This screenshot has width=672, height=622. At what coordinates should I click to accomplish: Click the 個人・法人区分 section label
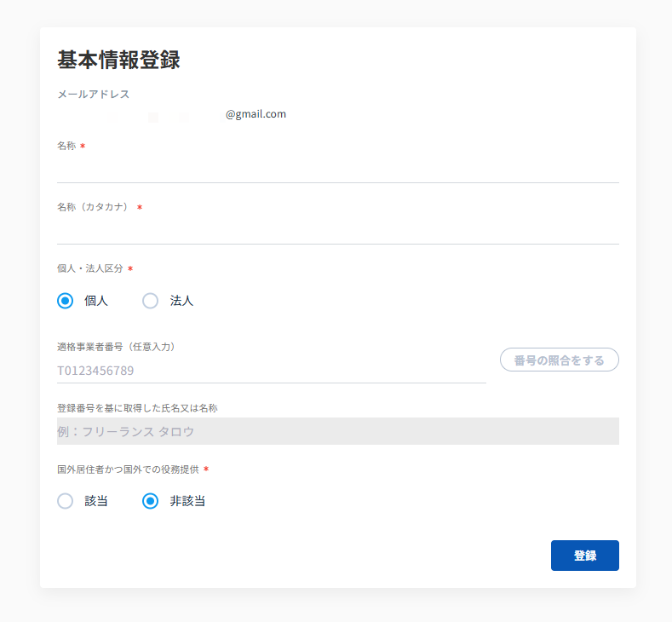tap(90, 268)
